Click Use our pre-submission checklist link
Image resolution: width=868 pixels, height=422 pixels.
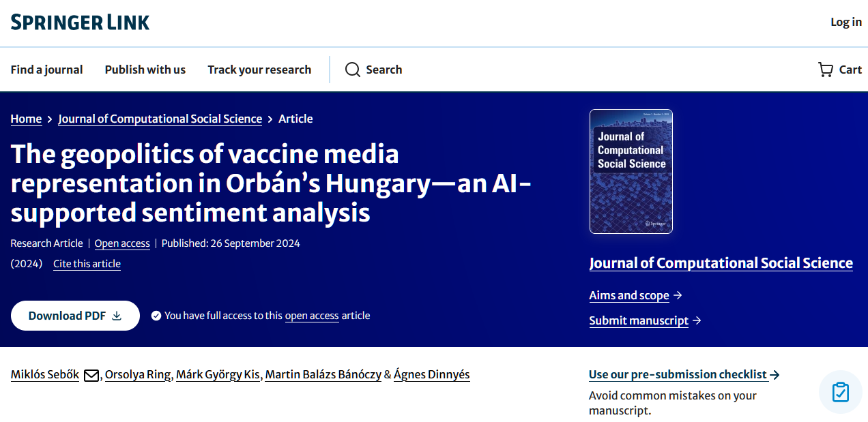678,374
